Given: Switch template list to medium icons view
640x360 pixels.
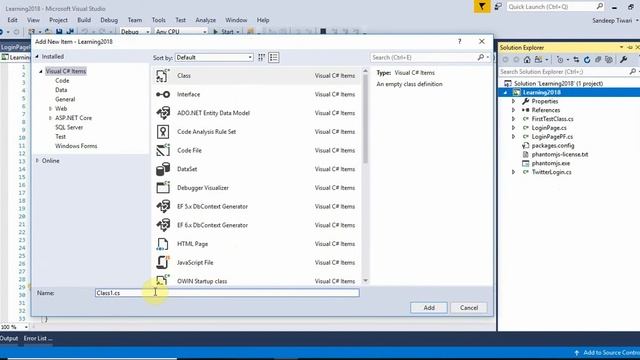Looking at the screenshot, I should 273,58.
